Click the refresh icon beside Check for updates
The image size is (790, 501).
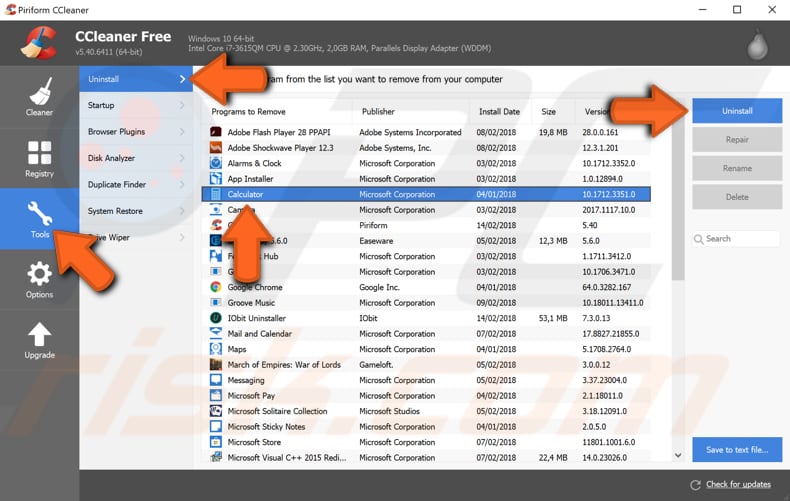[x=695, y=485]
